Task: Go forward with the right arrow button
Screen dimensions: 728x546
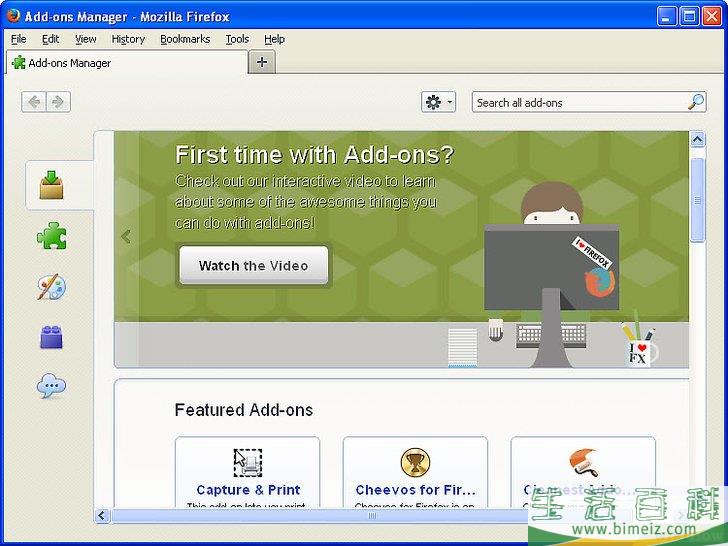Action: (x=58, y=102)
